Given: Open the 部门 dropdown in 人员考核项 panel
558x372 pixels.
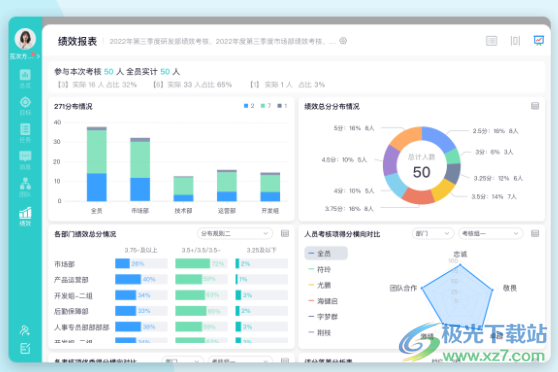Looking at the screenshot, I should point(433,234).
